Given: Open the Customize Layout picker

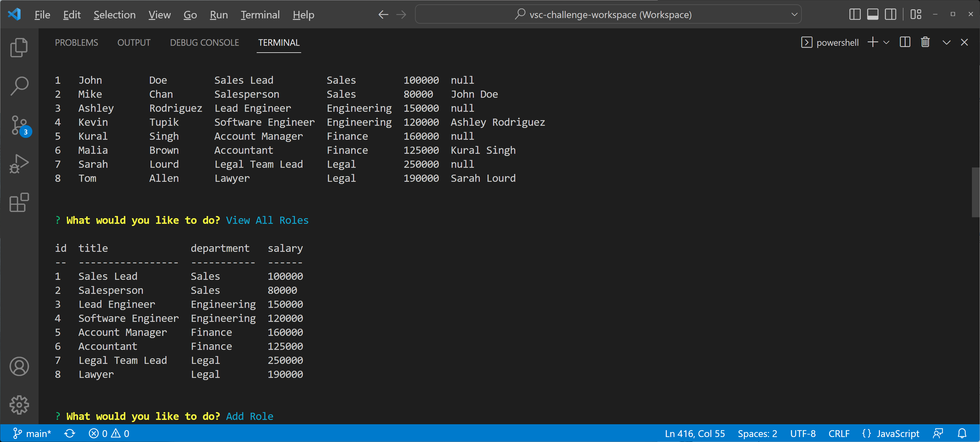Looking at the screenshot, I should [916, 14].
